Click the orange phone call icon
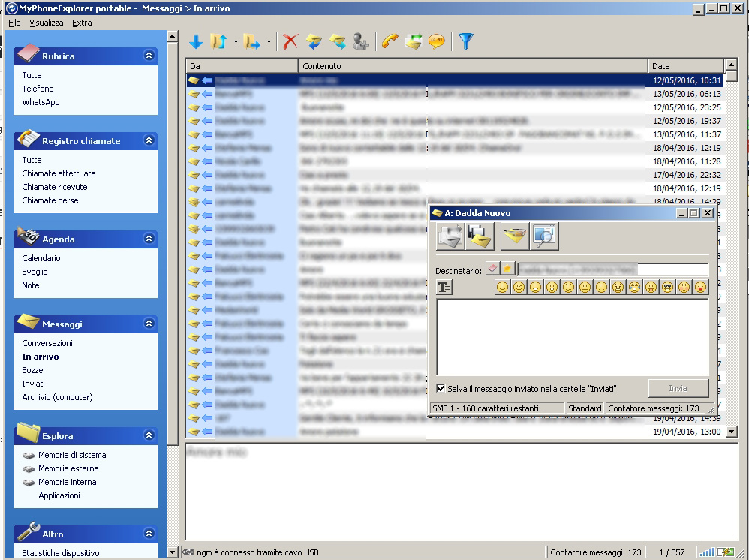The height and width of the screenshot is (560, 749). [390, 41]
